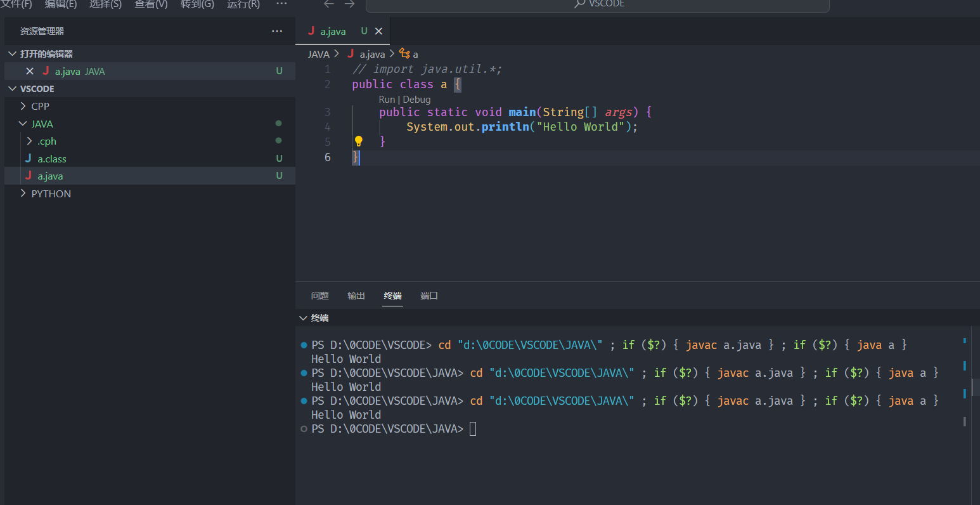Collapse the 终端 section header
Image resolution: width=980 pixels, height=505 pixels.
point(319,318)
